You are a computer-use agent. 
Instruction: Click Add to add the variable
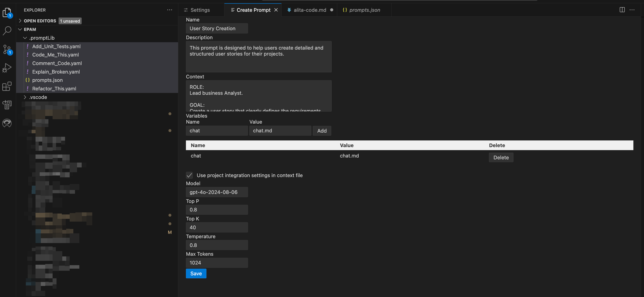[322, 131]
